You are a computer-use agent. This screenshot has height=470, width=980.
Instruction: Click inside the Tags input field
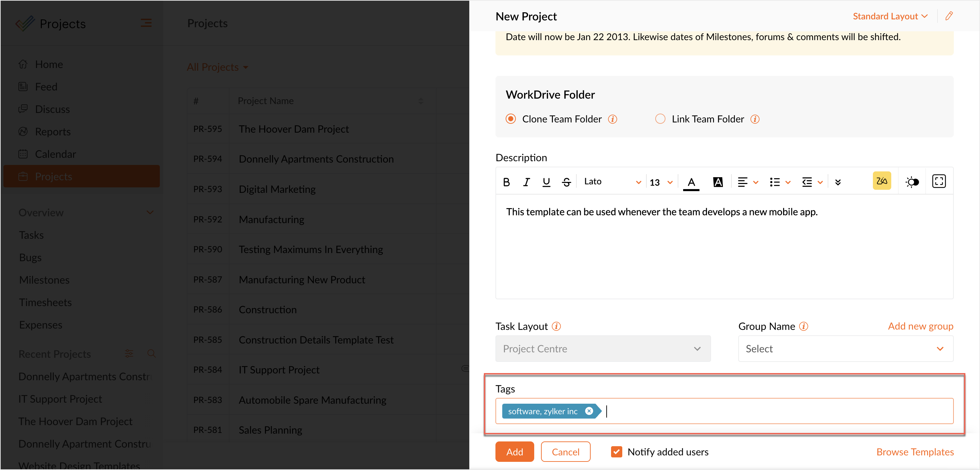761,411
